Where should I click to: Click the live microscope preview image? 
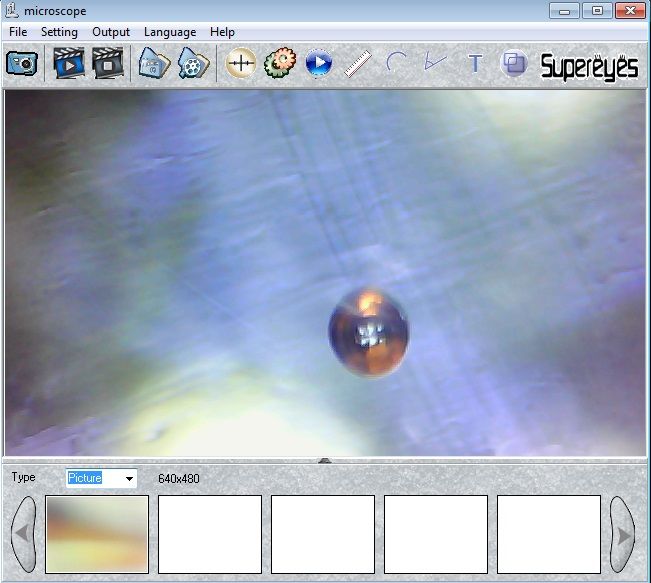325,273
